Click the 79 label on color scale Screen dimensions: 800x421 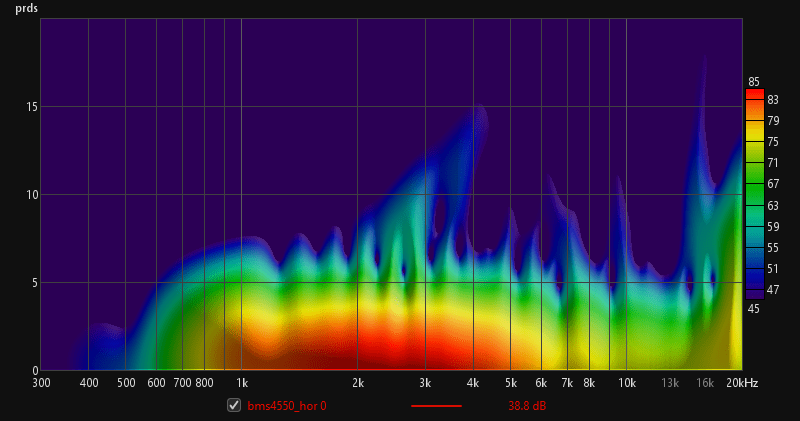(x=773, y=120)
